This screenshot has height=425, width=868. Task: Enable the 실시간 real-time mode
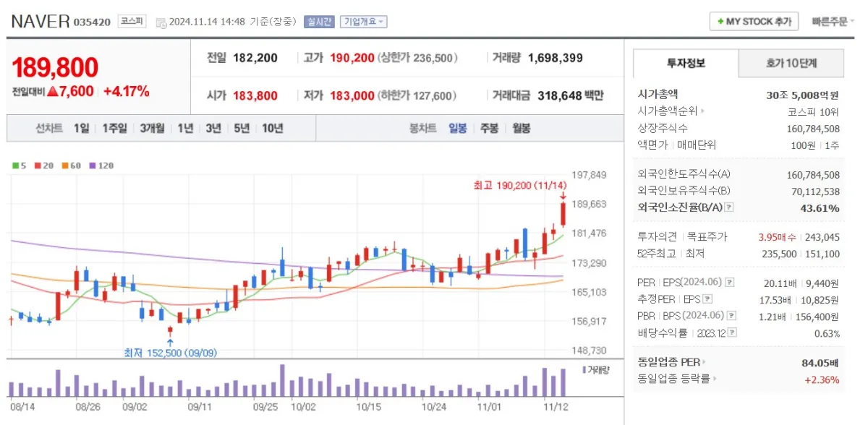(x=318, y=21)
